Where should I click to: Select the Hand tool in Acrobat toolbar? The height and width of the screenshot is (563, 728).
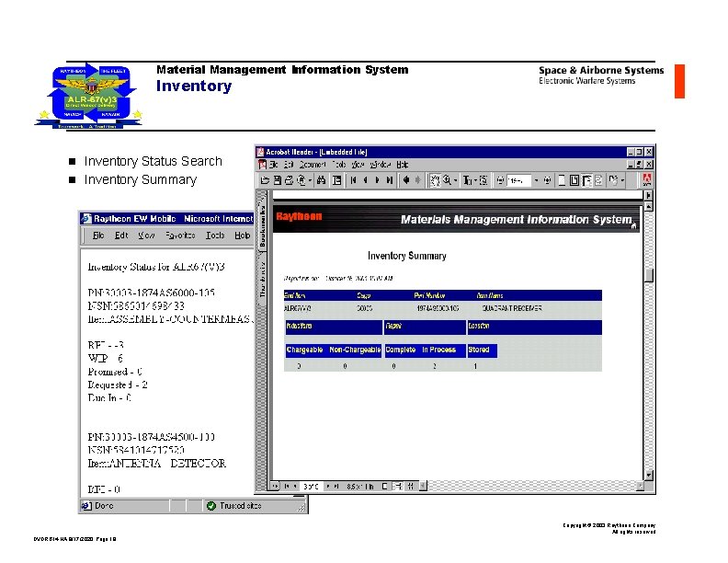[x=436, y=180]
